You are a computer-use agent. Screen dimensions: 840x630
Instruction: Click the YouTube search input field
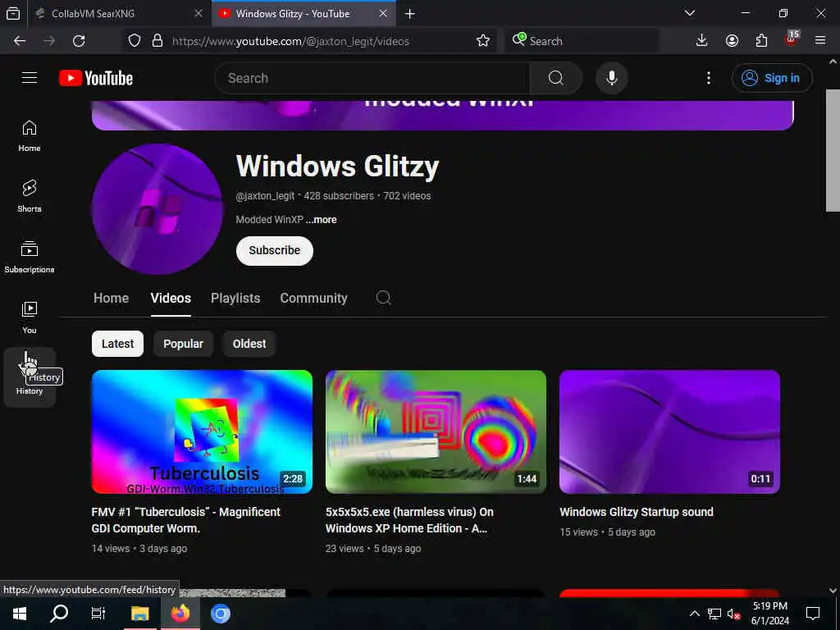pyautogui.click(x=372, y=78)
